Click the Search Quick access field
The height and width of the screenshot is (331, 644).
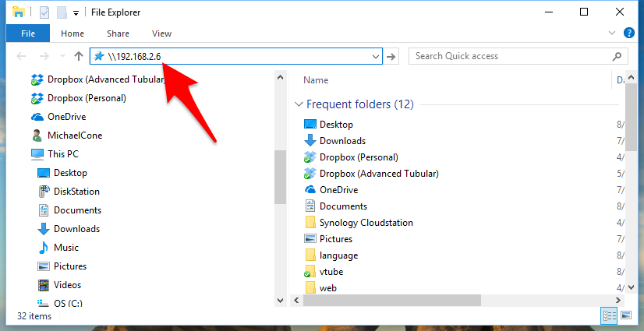click(x=511, y=56)
